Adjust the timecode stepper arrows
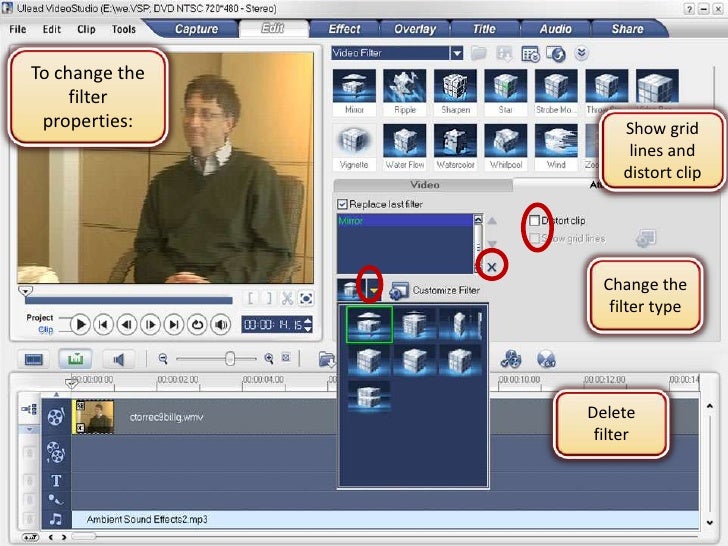 coord(308,324)
